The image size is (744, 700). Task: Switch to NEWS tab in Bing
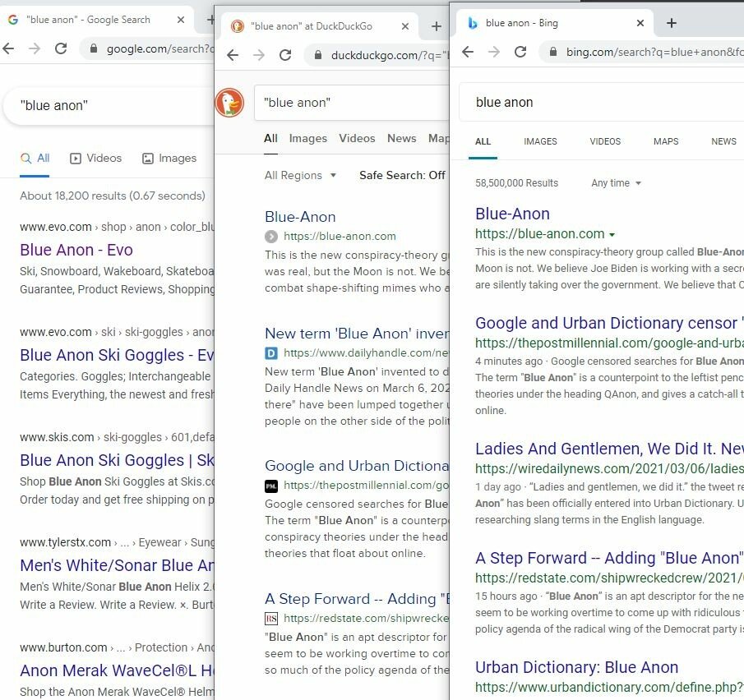[x=723, y=142]
